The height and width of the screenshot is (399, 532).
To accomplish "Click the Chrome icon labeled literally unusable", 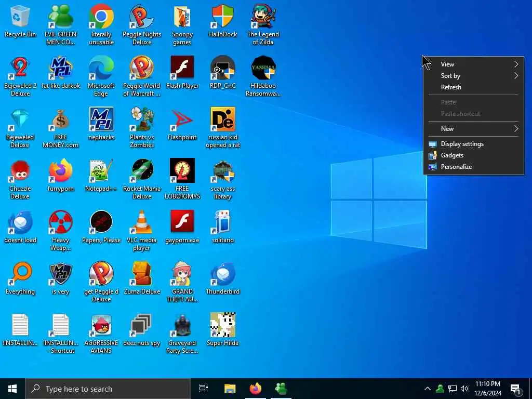I will coord(101,16).
